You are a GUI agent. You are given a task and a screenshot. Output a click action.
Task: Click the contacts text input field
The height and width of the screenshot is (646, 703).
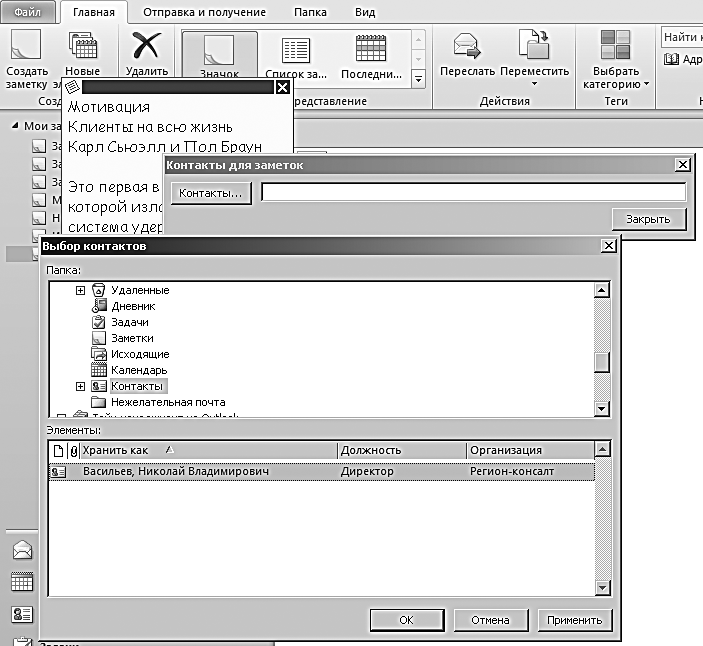473,192
